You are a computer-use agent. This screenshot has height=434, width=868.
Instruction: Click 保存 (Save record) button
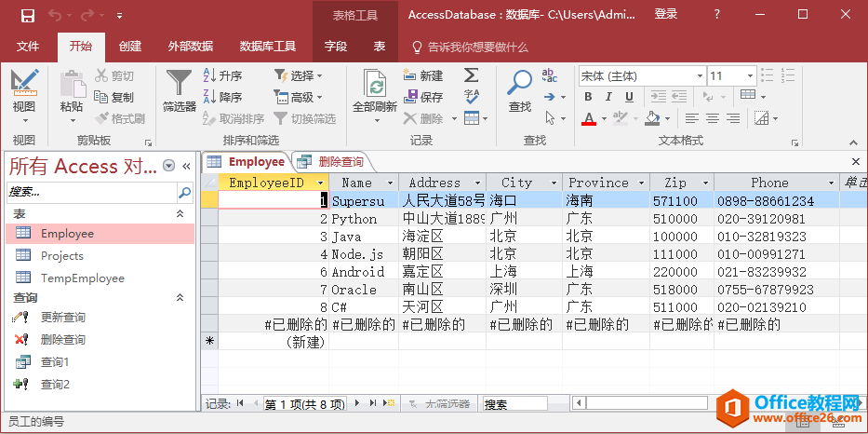[423, 98]
